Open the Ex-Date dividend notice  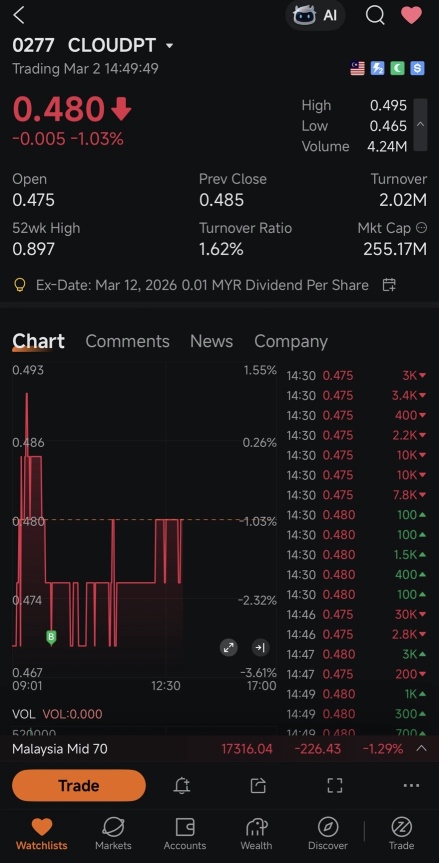pyautogui.click(x=204, y=285)
